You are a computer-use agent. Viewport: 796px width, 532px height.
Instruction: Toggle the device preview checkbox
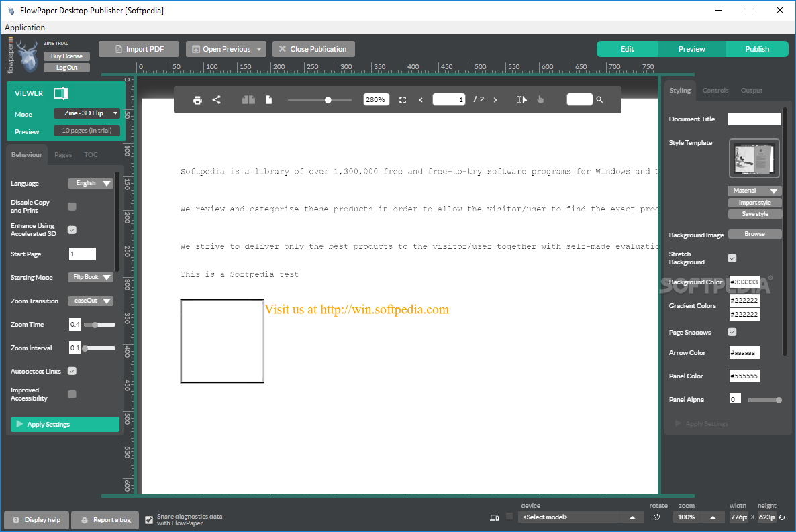pos(509,517)
